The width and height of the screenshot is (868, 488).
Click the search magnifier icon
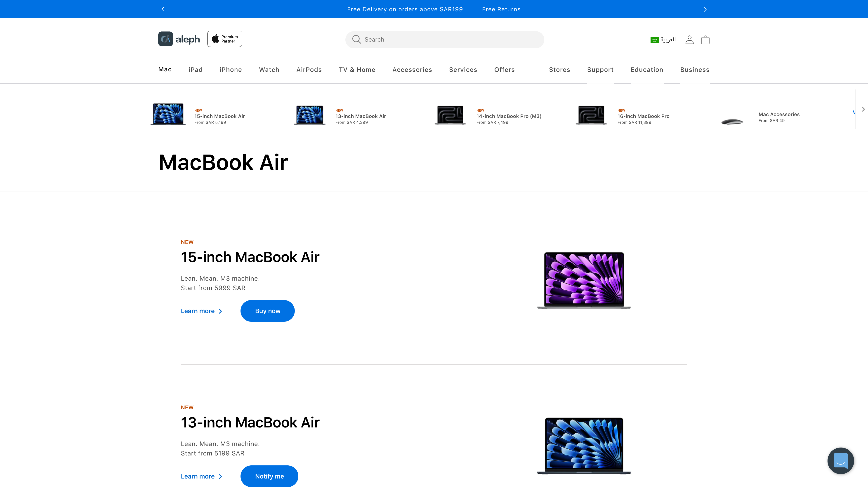point(356,39)
